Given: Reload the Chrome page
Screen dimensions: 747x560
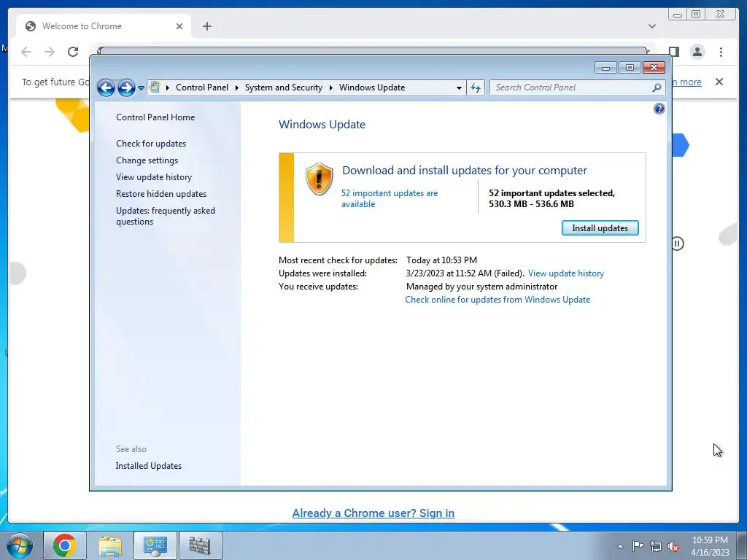Looking at the screenshot, I should pos(73,52).
